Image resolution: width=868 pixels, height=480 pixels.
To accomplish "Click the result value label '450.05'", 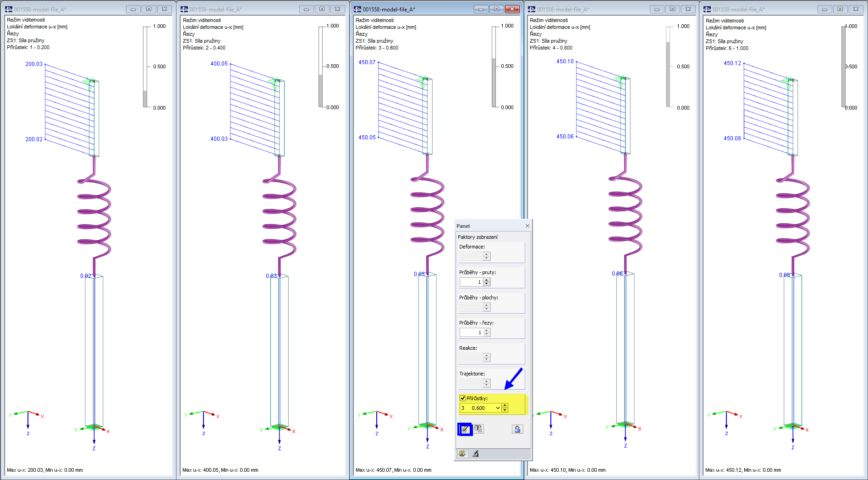I will coord(367,138).
